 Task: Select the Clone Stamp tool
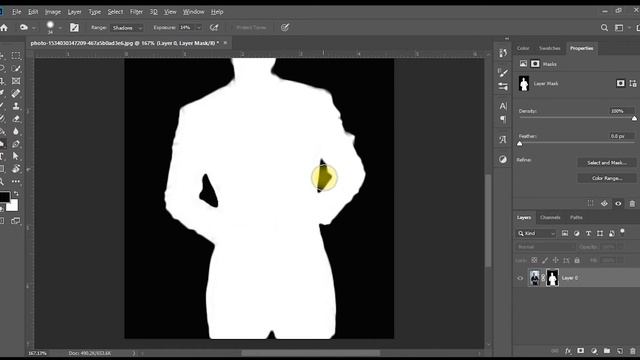[x=16, y=106]
